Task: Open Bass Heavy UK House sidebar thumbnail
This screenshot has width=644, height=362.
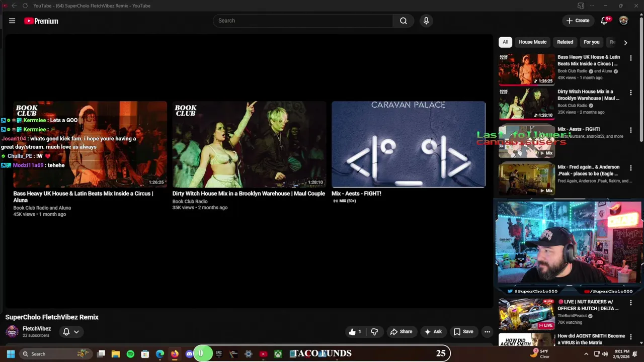Action: coord(526,69)
